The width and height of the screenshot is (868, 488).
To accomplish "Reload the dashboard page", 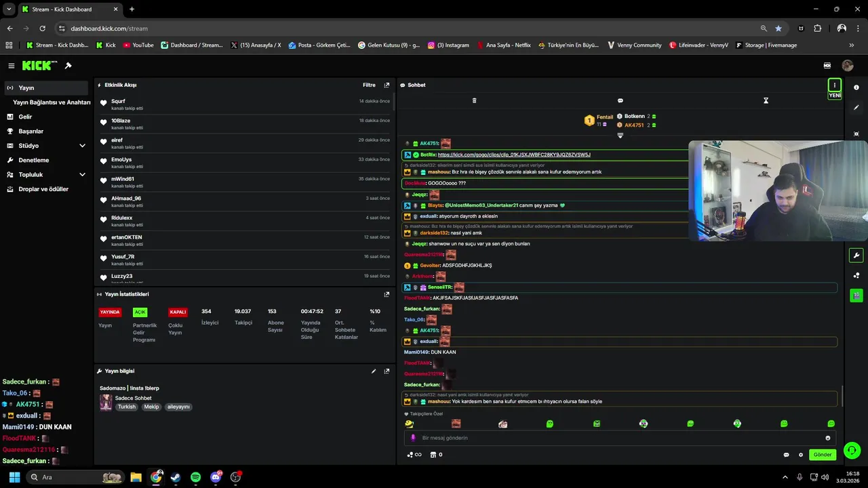I will click(x=42, y=28).
